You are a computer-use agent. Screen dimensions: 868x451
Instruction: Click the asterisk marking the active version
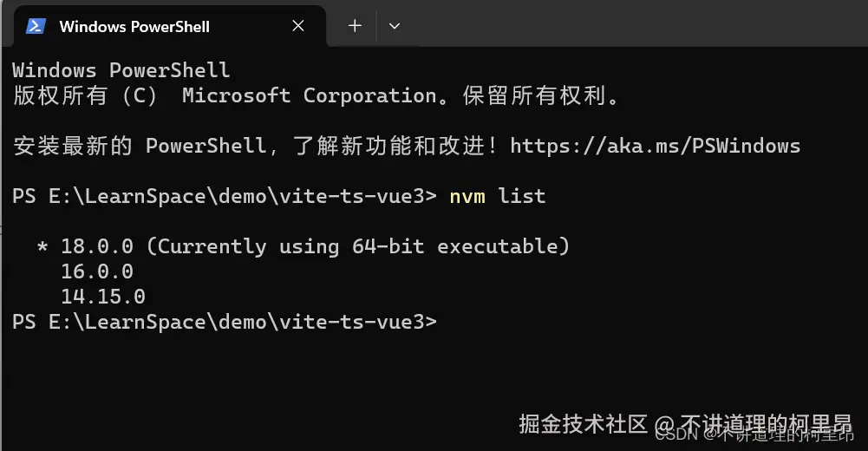pos(42,248)
